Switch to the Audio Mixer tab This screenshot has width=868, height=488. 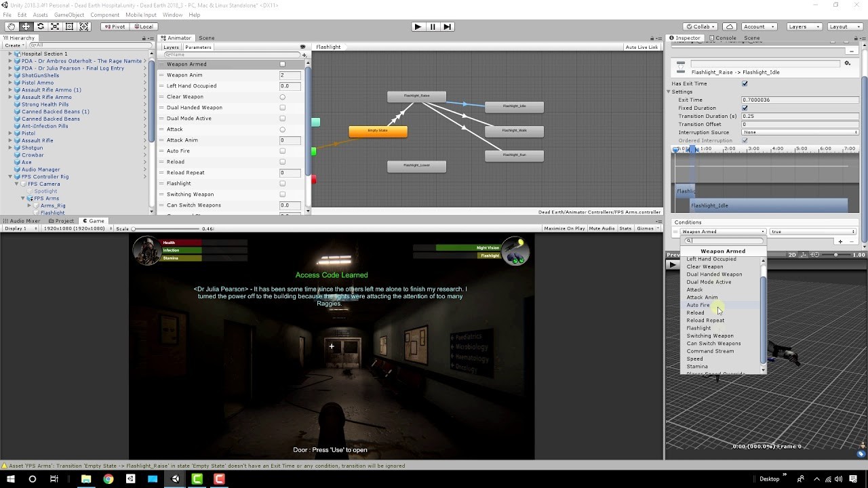22,221
